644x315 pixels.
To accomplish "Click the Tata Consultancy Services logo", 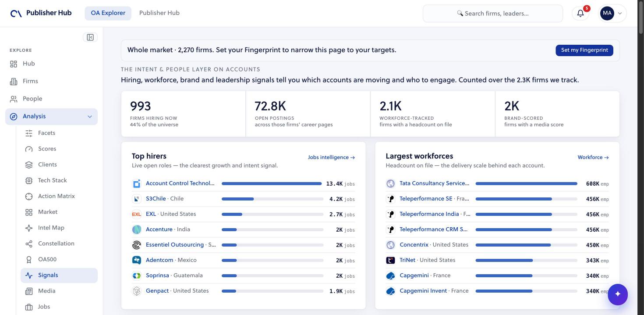I will coord(390,183).
